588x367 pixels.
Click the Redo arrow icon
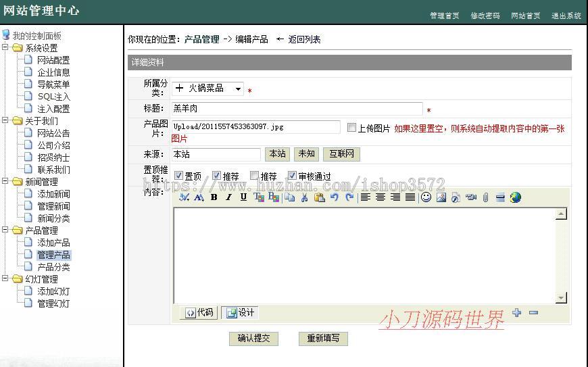349,197
